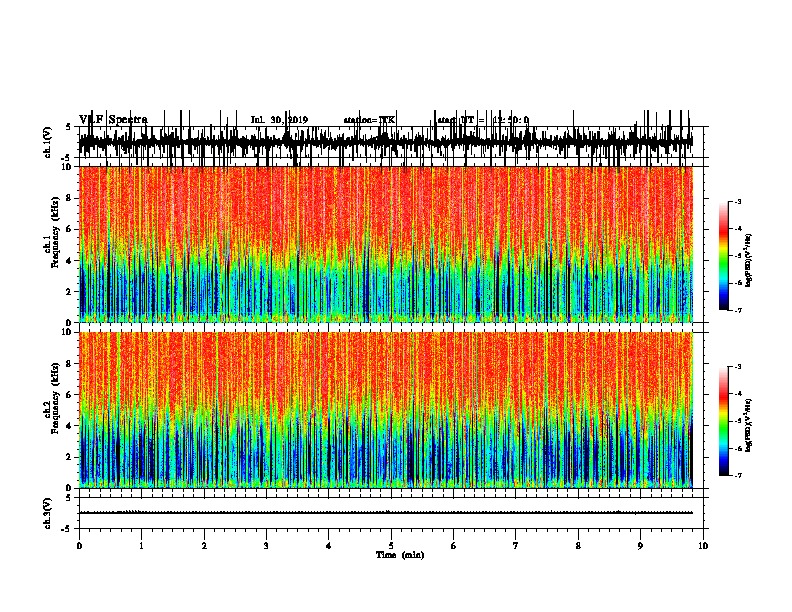Click the ch.1 color bar log(PSD) label

click(749, 261)
